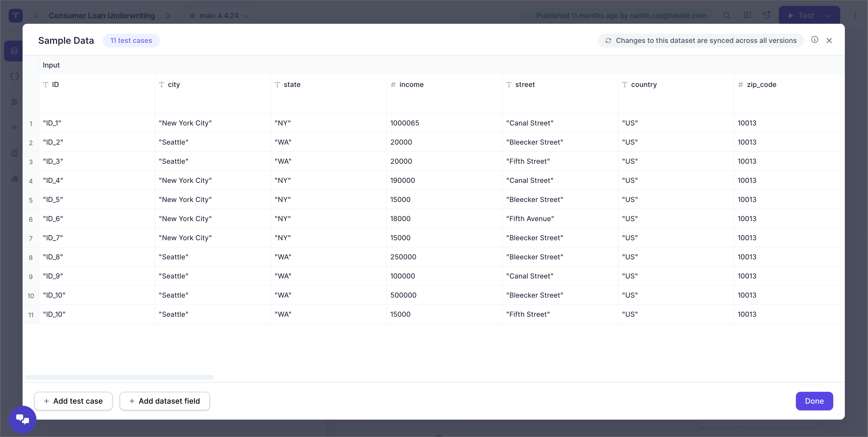Select the "ID_8" cell

[97, 257]
